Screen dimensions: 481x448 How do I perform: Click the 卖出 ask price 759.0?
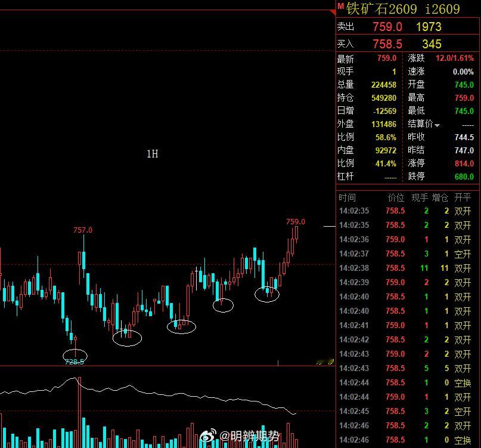[387, 27]
